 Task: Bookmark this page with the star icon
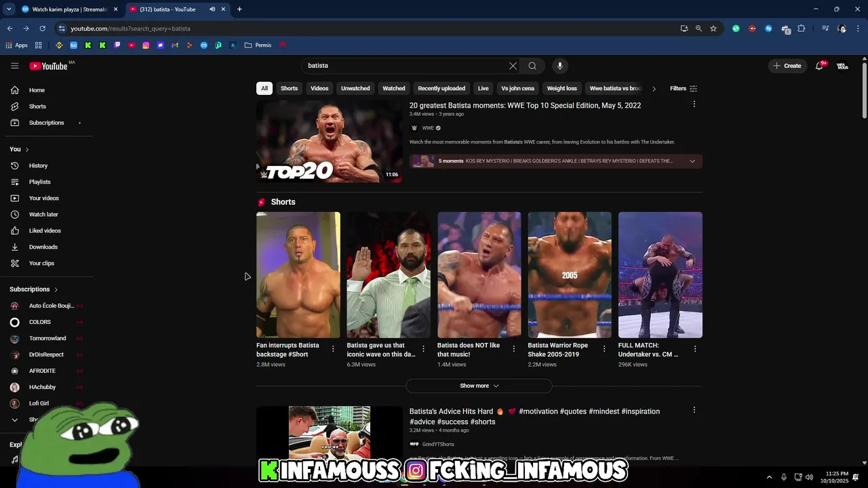point(713,28)
